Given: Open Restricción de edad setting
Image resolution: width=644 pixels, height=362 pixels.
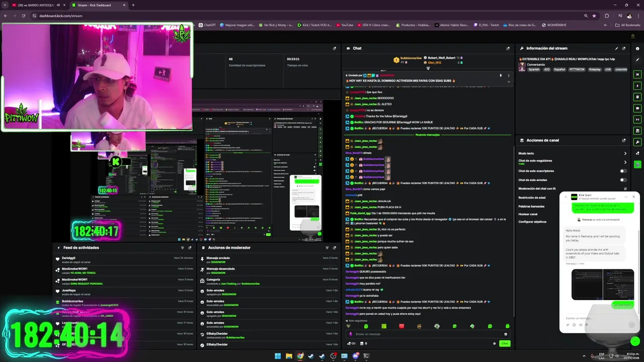Looking at the screenshot, I should [x=532, y=198].
